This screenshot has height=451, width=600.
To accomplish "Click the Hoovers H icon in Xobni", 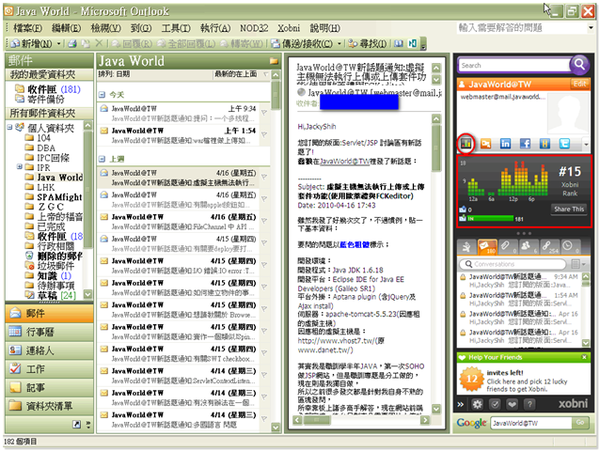I will [x=545, y=144].
